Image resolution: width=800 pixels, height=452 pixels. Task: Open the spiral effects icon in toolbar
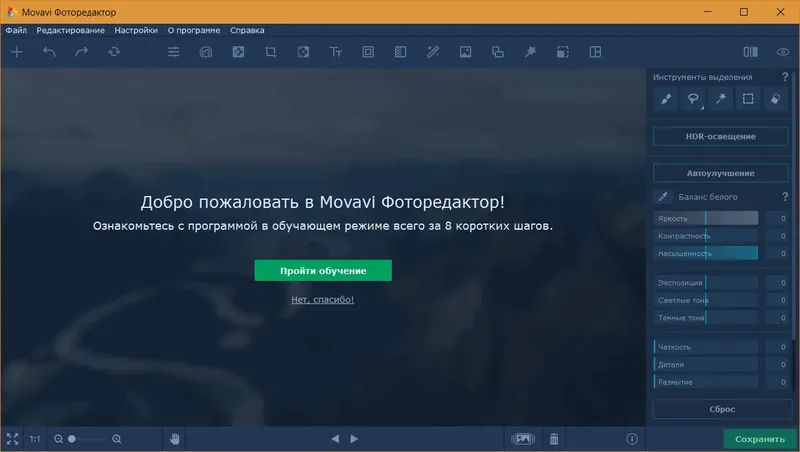pos(206,52)
